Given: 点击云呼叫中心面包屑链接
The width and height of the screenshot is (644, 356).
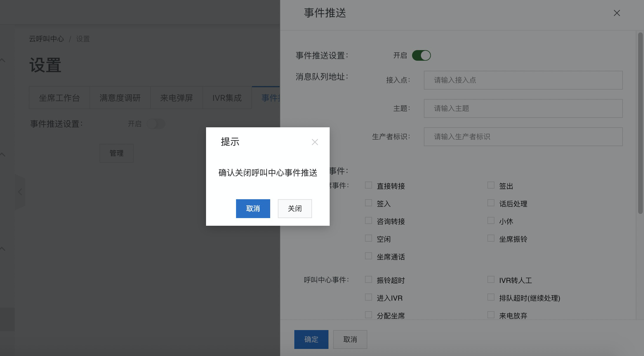Looking at the screenshot, I should pos(47,39).
